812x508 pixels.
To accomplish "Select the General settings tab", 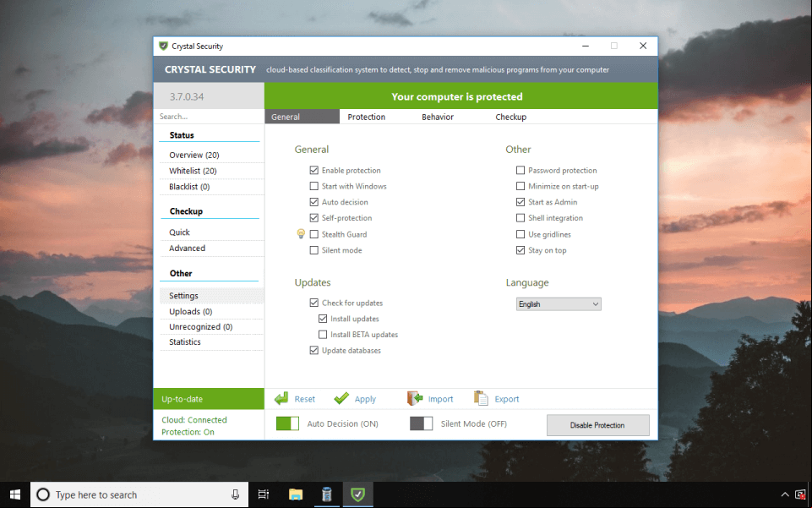I will click(x=302, y=117).
